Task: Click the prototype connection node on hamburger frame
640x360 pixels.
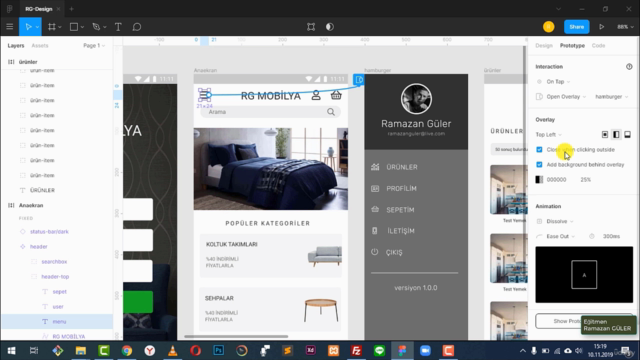Action: (358, 80)
